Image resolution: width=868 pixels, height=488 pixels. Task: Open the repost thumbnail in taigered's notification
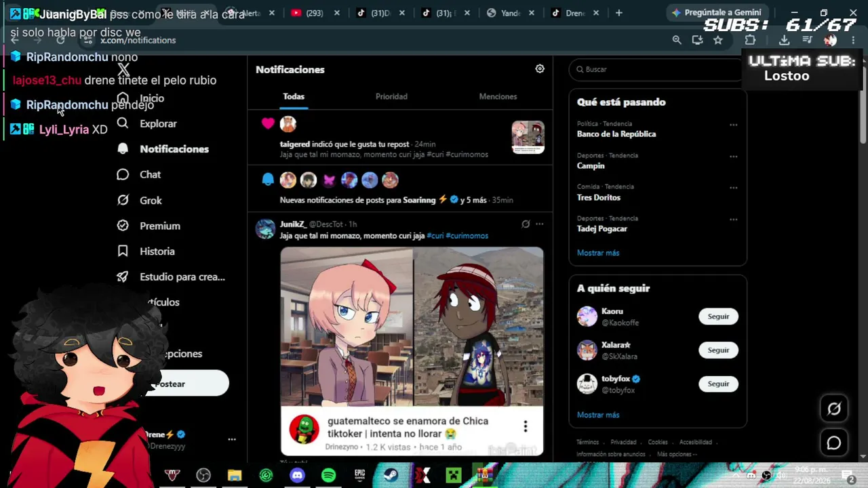528,138
